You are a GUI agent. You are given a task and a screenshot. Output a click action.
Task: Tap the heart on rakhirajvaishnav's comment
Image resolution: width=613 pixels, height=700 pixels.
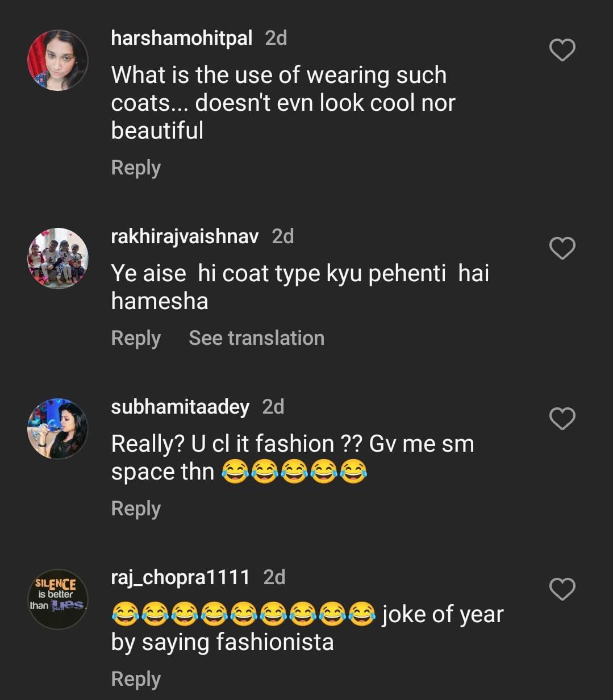coord(562,248)
